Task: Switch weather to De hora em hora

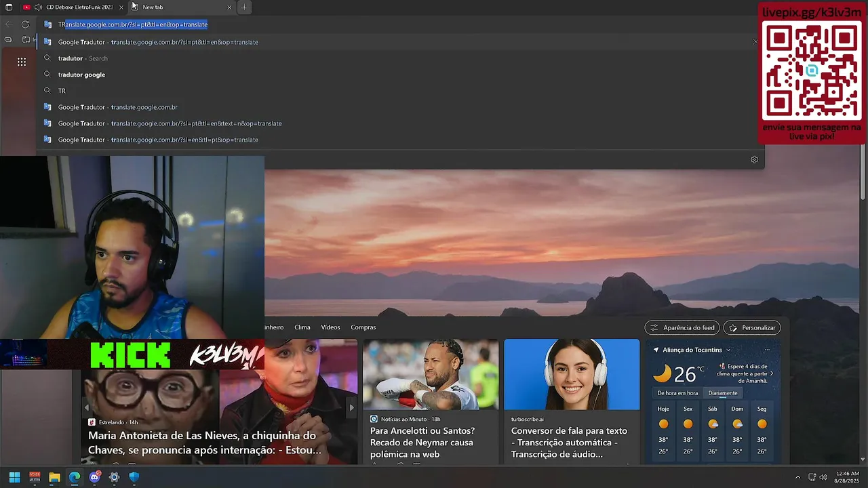Action: [677, 393]
